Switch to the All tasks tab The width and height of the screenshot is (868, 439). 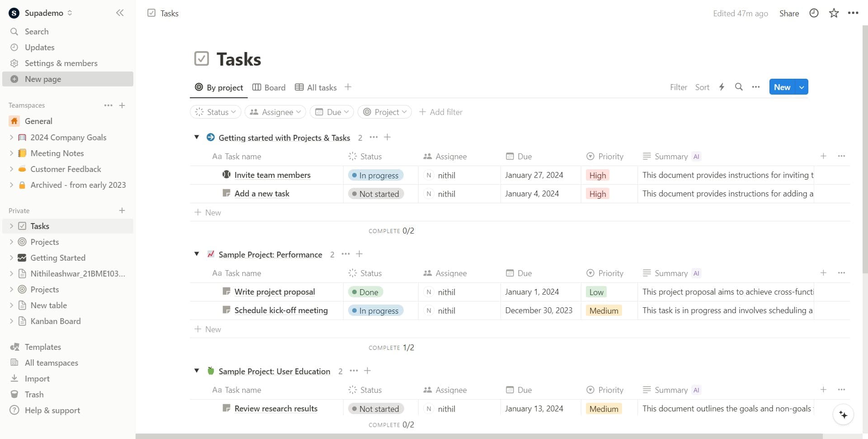pos(316,87)
